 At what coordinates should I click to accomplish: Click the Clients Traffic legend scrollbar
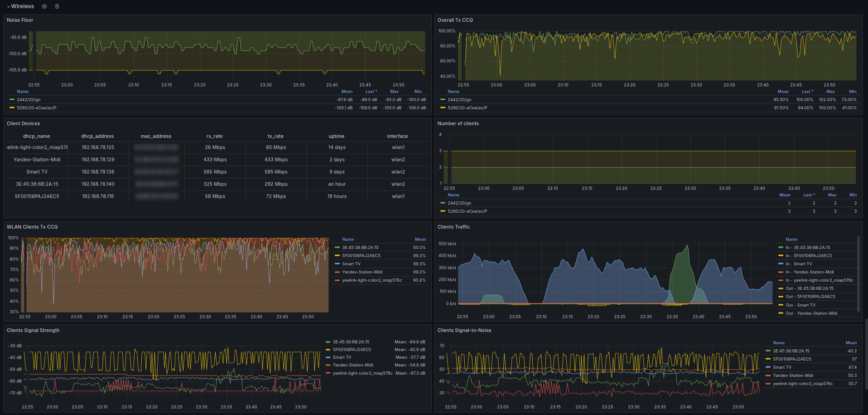[x=858, y=273]
